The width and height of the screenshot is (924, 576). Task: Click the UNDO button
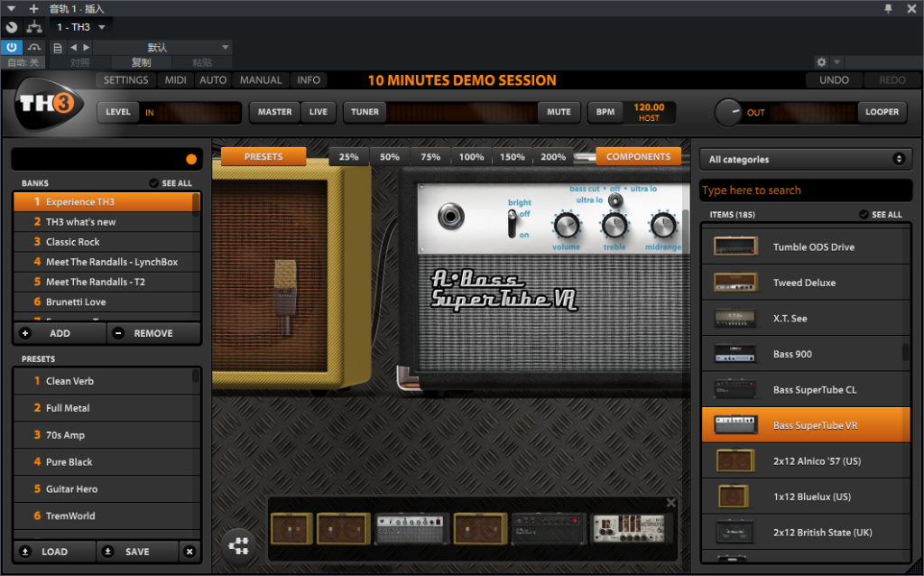[834, 80]
